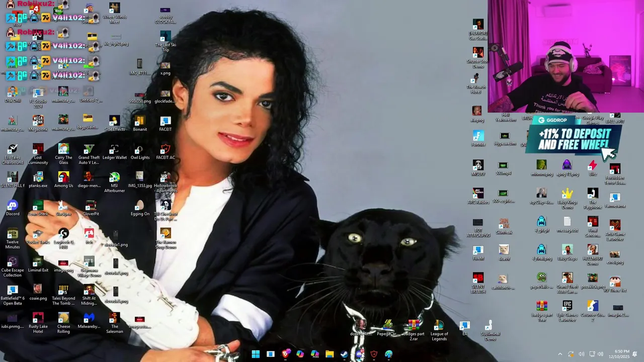Open the Epic Games Launcher shortcut
The height and width of the screenshot is (362, 644).
tap(568, 311)
